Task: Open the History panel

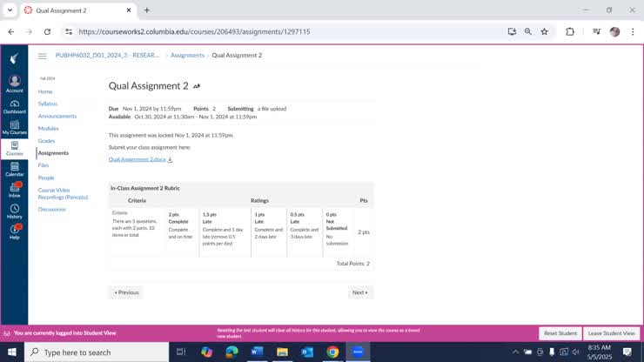Action: [x=14, y=211]
